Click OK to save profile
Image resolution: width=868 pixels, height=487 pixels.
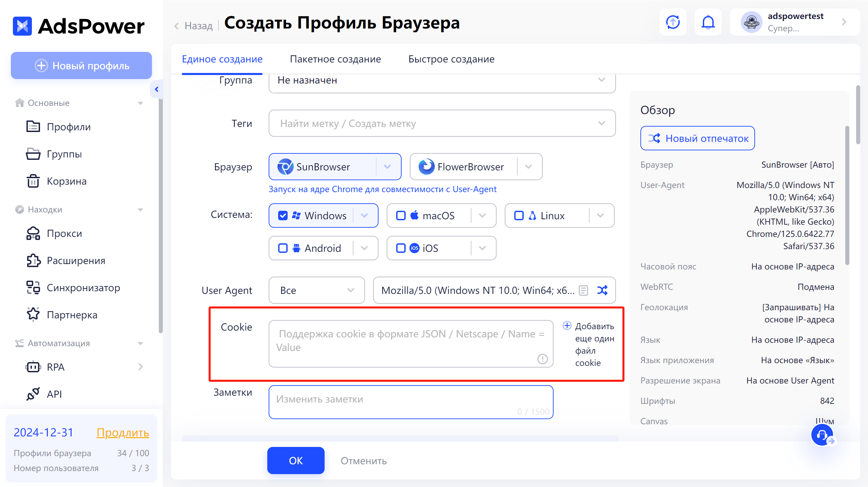click(295, 460)
